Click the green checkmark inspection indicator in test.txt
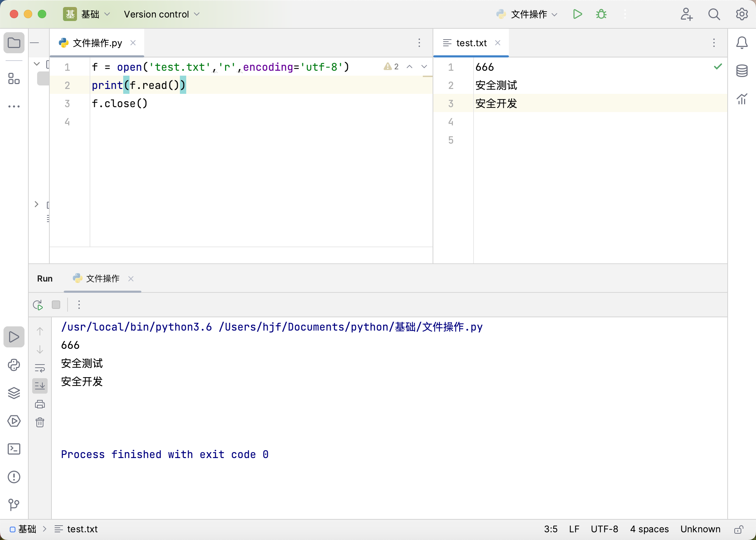Screen dimensions: 756x540 [718, 67]
